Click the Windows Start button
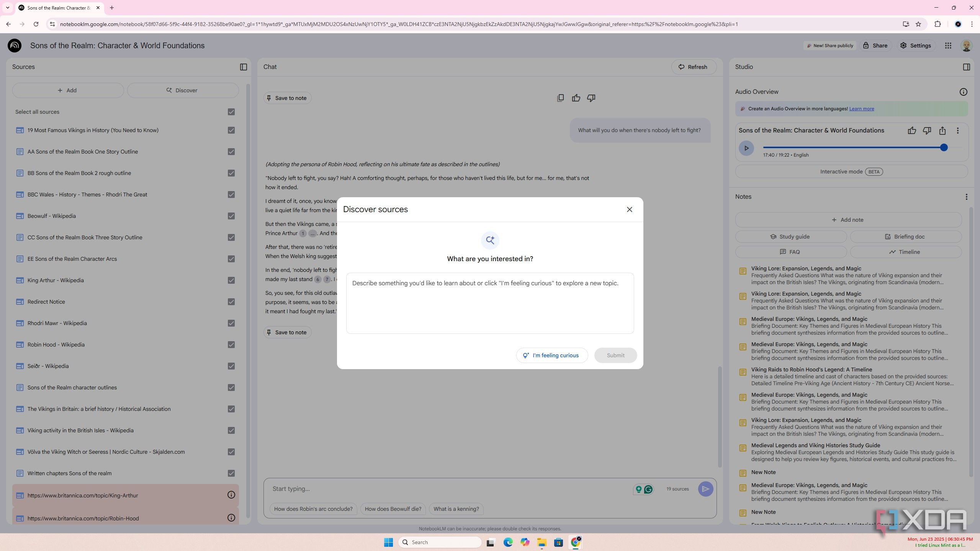 tap(388, 542)
